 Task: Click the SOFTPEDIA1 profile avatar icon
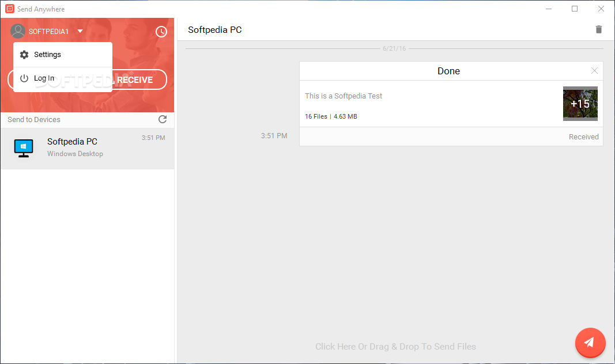coord(18,31)
